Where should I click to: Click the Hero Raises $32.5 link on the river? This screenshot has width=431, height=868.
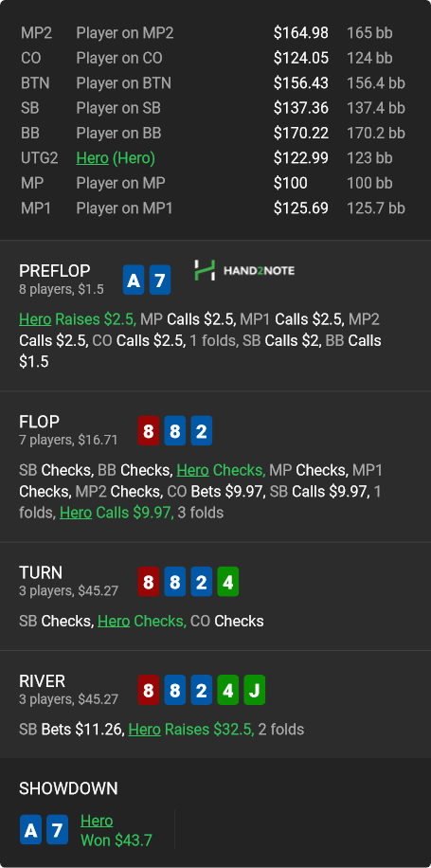(x=191, y=730)
